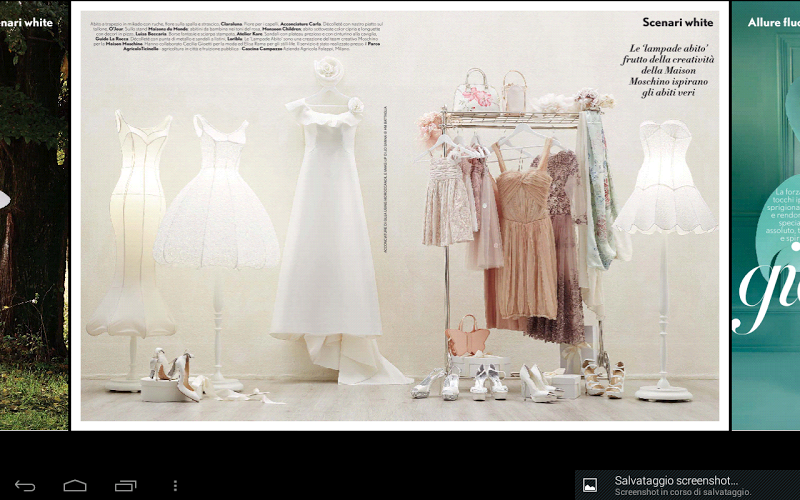This screenshot has width=800, height=500.
Task: Open the three-dot overflow menu
Action: (x=176, y=486)
